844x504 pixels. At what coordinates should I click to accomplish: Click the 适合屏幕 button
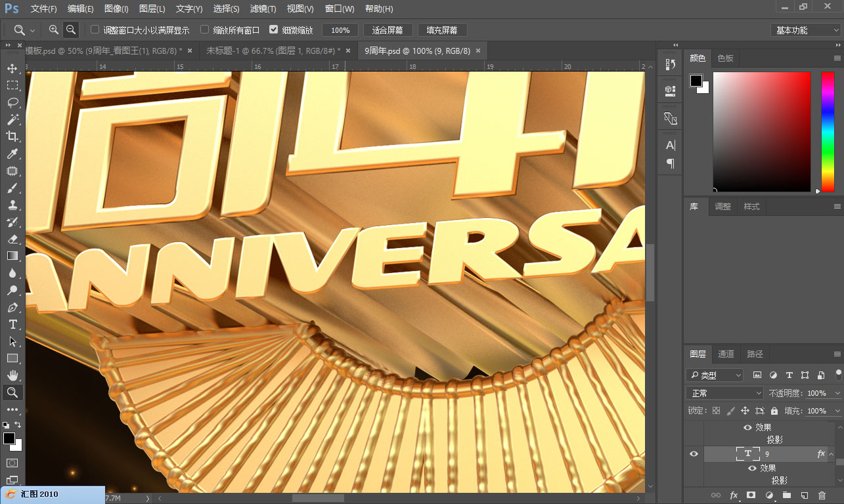click(x=388, y=30)
